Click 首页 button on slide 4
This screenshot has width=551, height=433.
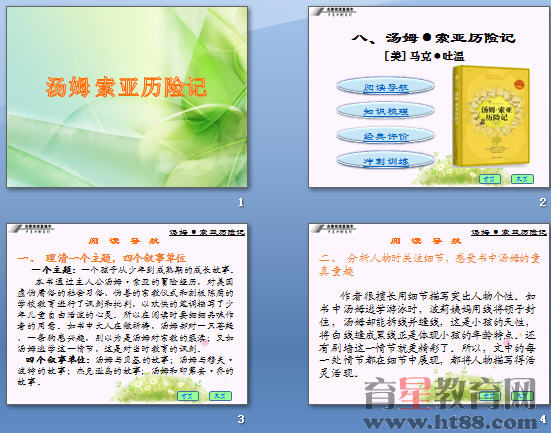click(x=490, y=396)
